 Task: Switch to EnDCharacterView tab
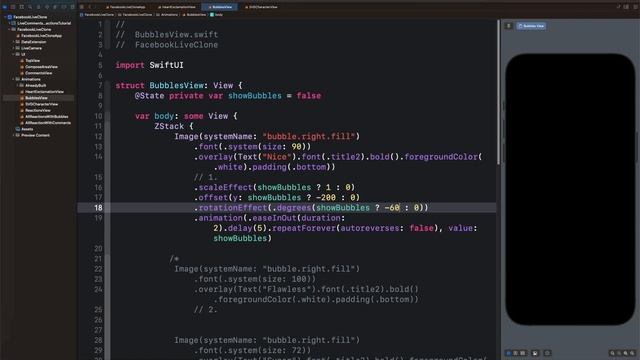click(261, 7)
